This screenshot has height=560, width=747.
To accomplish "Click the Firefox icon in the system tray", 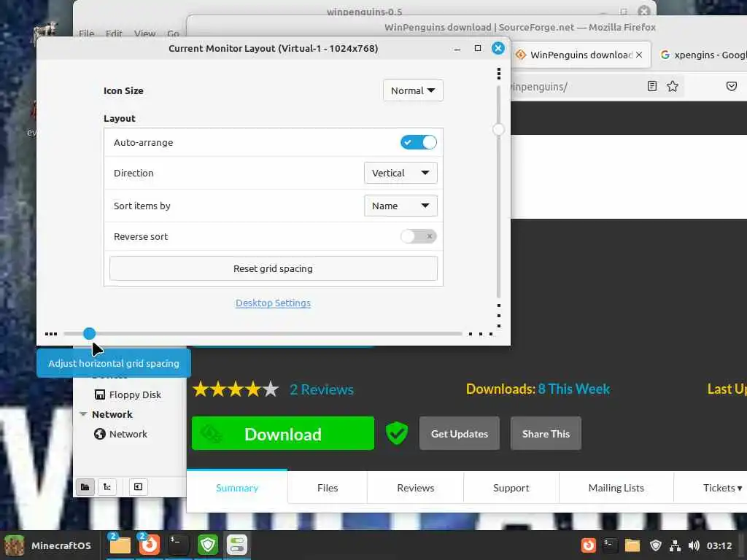I will (x=589, y=545).
